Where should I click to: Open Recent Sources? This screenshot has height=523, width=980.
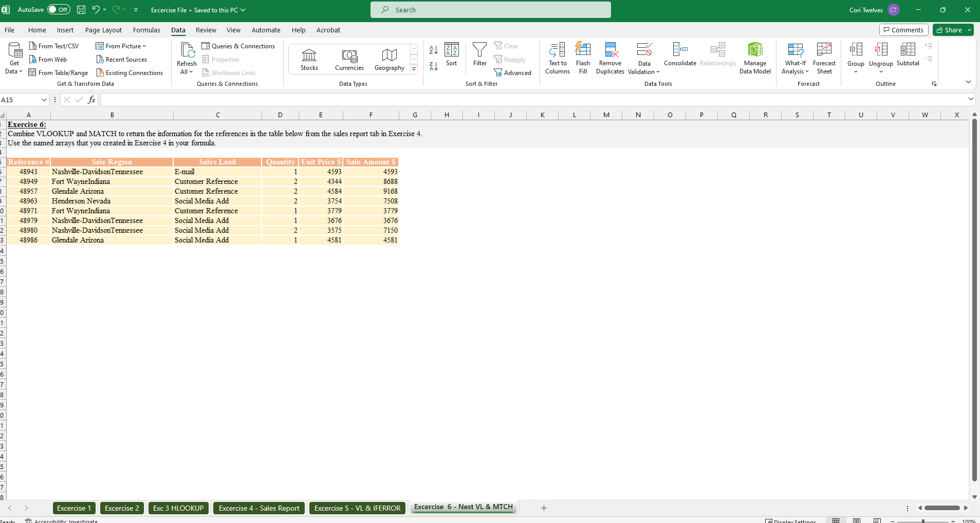pos(121,60)
